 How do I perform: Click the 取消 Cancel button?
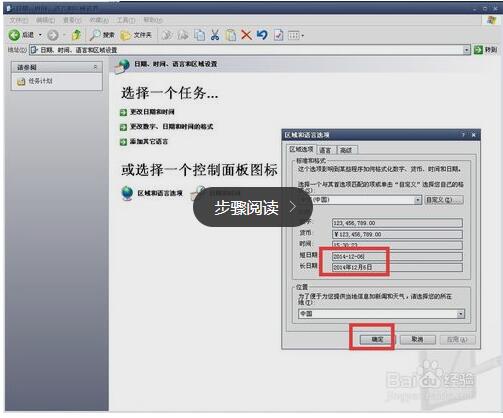(417, 340)
